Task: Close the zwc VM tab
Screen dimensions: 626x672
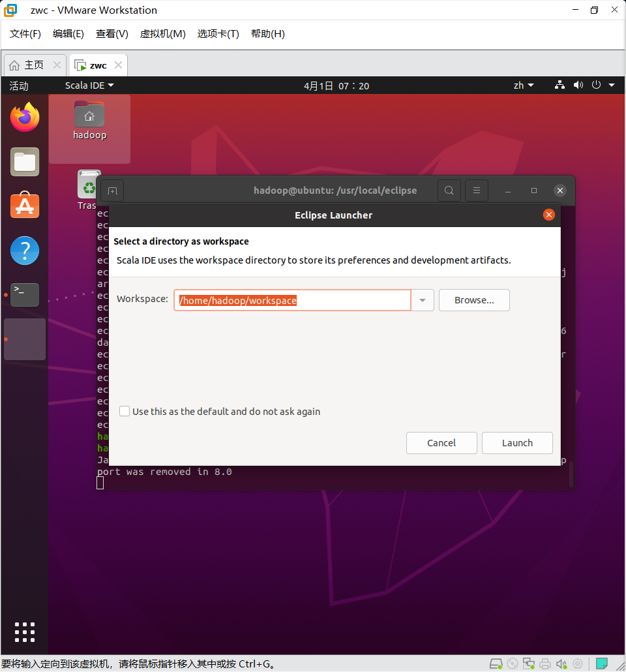Action: coord(118,65)
